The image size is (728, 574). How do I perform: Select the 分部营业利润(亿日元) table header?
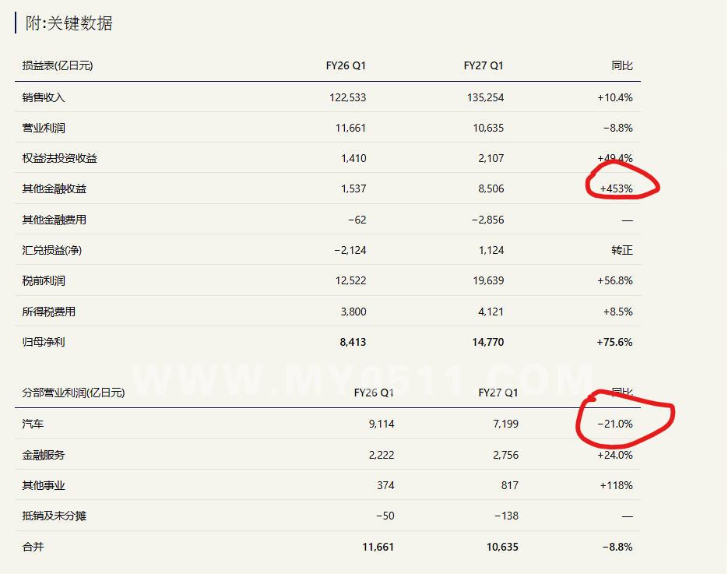click(73, 393)
